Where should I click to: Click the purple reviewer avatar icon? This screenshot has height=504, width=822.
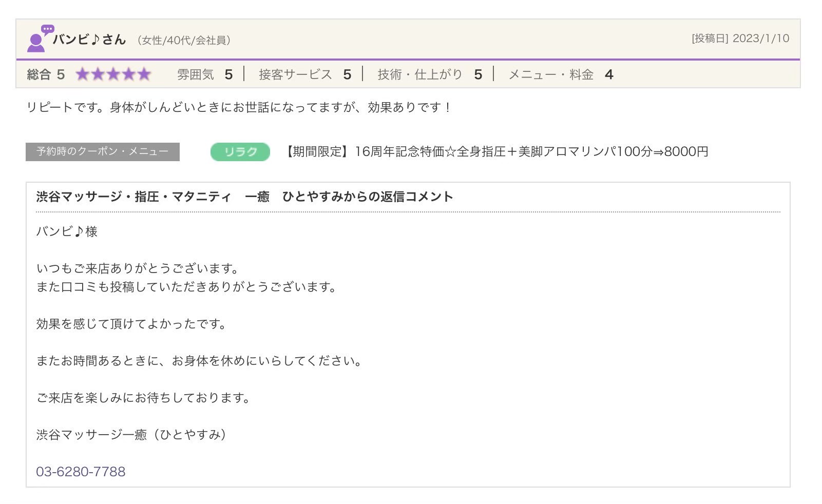point(40,38)
